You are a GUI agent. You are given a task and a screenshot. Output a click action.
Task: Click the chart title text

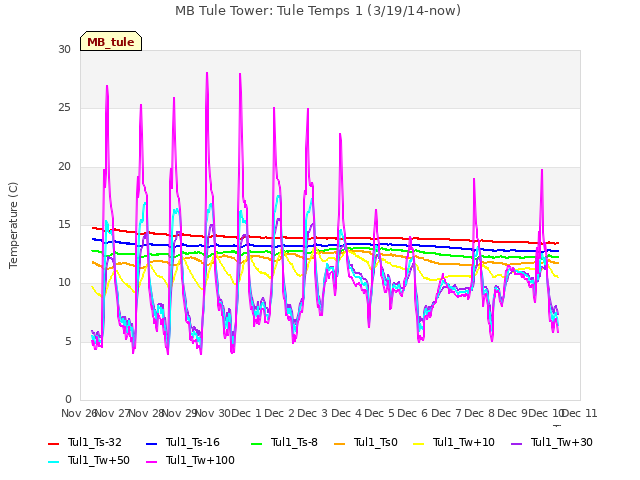pos(318,11)
